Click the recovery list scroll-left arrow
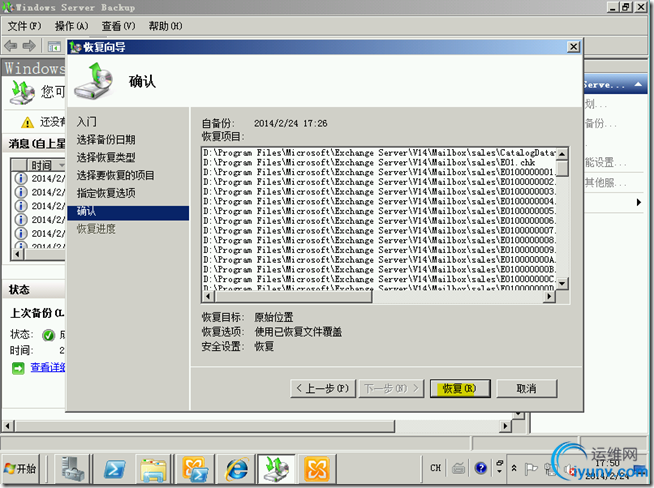 click(x=208, y=296)
